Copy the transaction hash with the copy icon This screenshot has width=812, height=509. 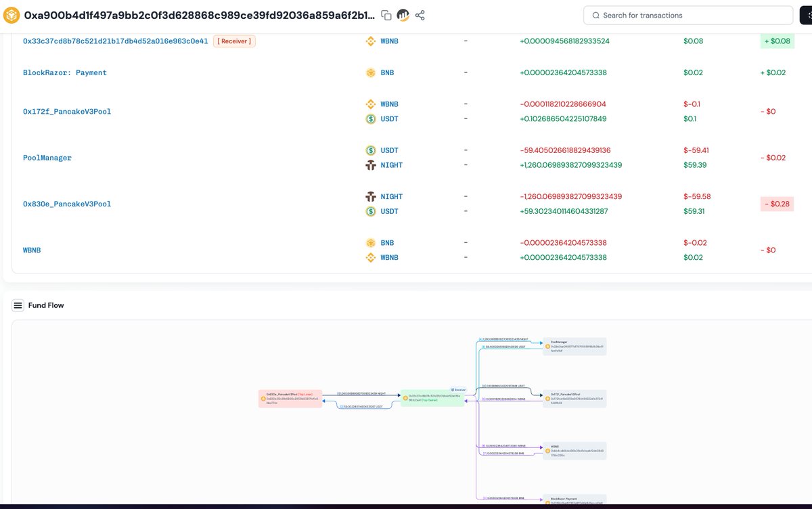pos(386,15)
